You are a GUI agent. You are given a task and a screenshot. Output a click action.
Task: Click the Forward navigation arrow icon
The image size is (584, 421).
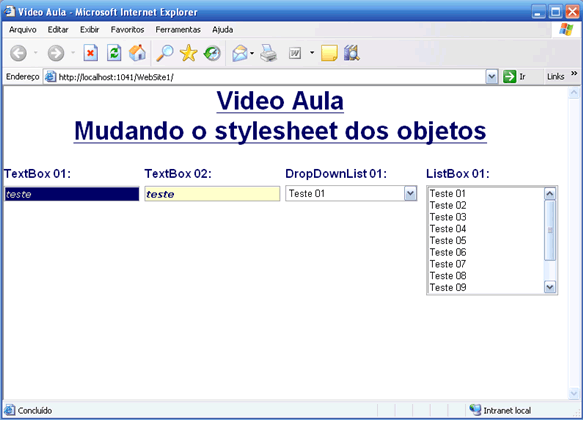pos(56,53)
